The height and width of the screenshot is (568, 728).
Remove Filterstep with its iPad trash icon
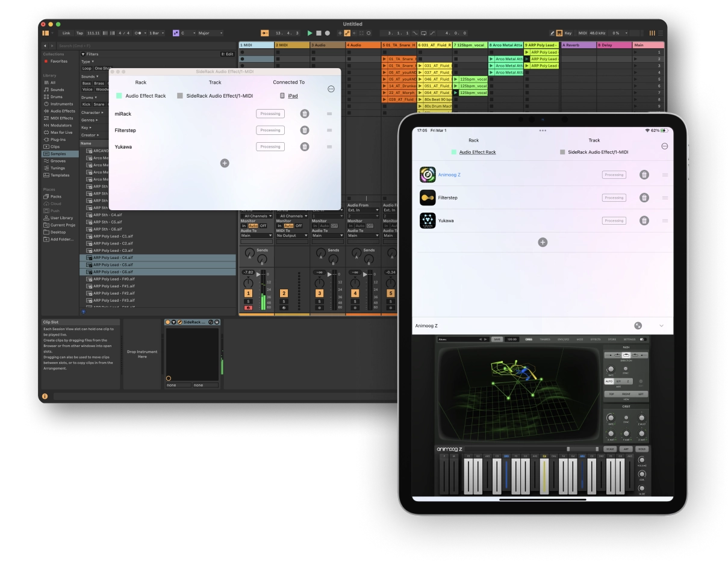pyautogui.click(x=644, y=198)
